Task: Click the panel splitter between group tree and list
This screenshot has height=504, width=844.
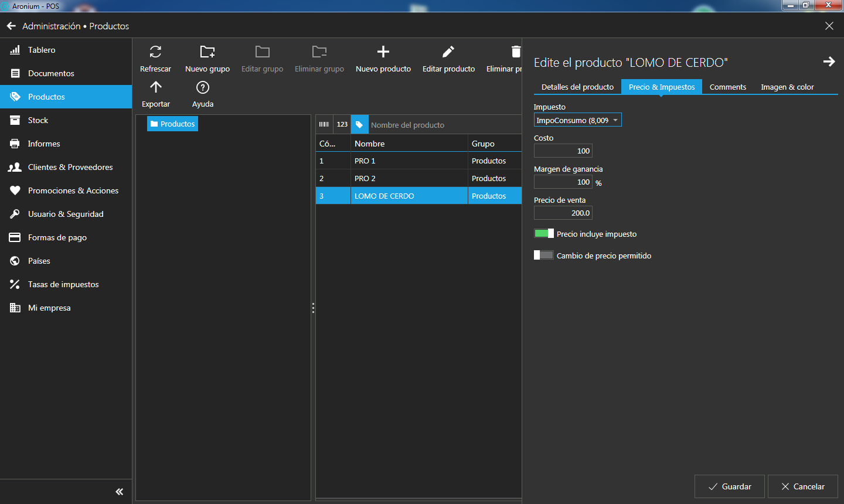Action: pyautogui.click(x=313, y=308)
